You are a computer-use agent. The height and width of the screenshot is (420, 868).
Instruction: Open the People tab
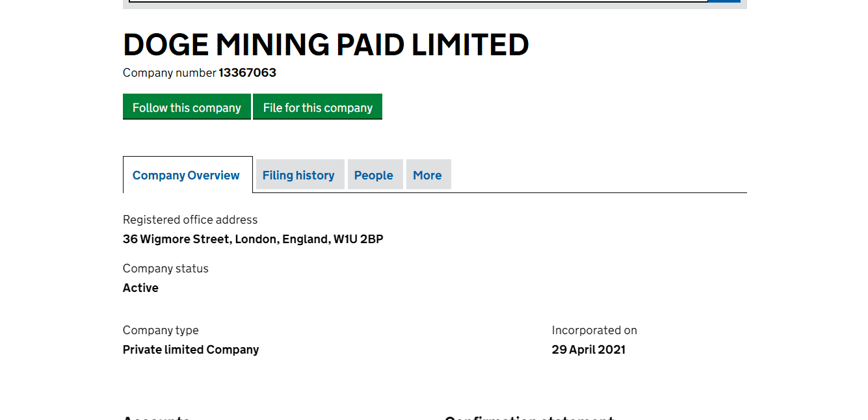click(374, 175)
